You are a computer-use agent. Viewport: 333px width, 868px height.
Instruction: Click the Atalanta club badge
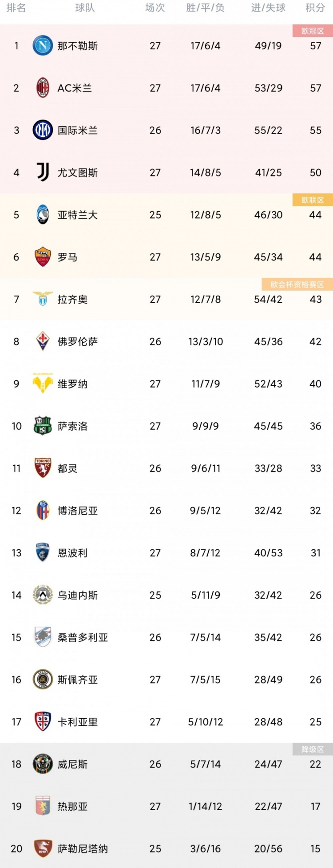click(43, 215)
